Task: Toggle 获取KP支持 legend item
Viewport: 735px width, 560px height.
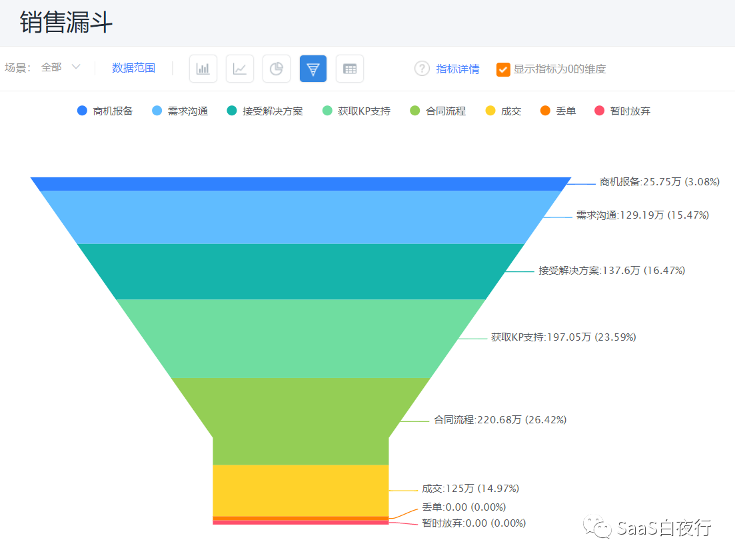Action: [x=357, y=111]
